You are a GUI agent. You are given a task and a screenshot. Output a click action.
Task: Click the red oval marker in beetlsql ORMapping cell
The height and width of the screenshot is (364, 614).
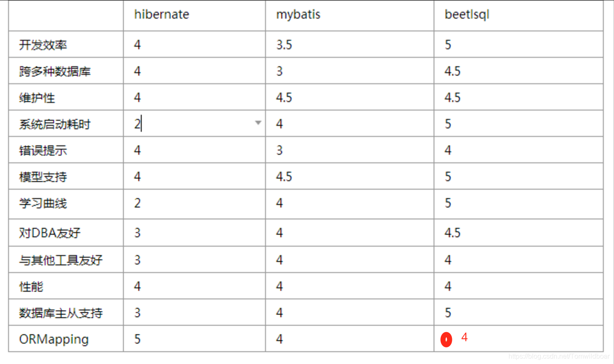coord(446,339)
